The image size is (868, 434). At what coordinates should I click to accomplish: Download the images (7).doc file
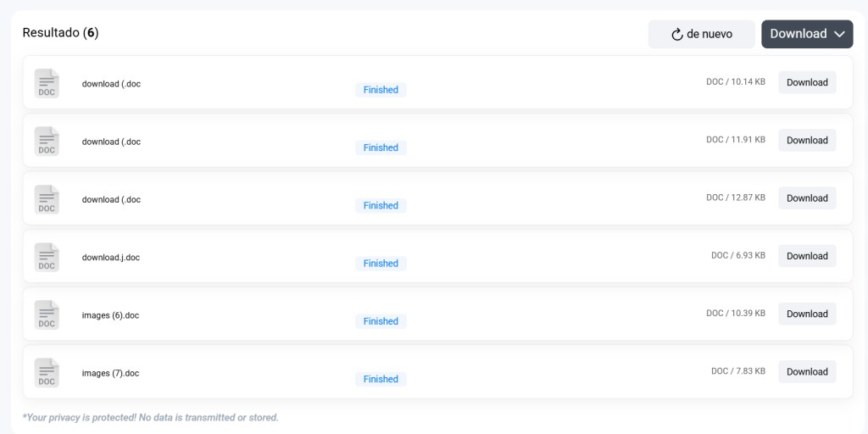point(807,371)
